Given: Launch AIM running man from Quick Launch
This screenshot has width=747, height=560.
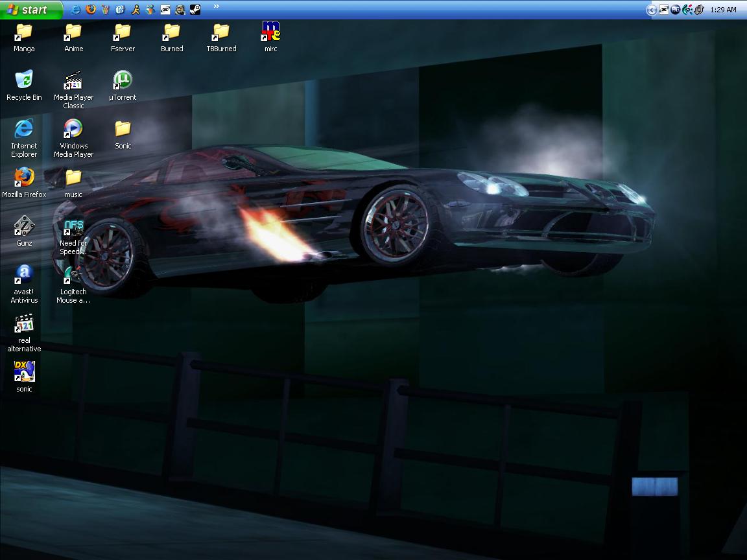Looking at the screenshot, I should tap(136, 10).
